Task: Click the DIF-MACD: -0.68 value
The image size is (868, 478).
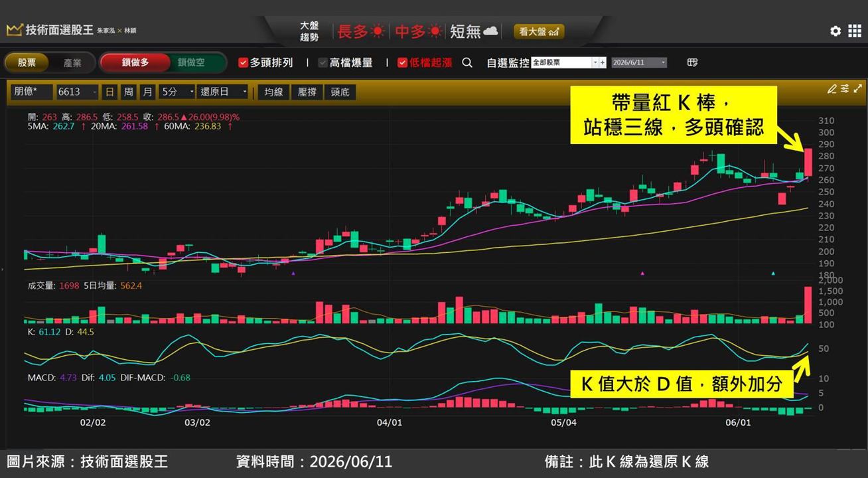Action: tap(155, 377)
